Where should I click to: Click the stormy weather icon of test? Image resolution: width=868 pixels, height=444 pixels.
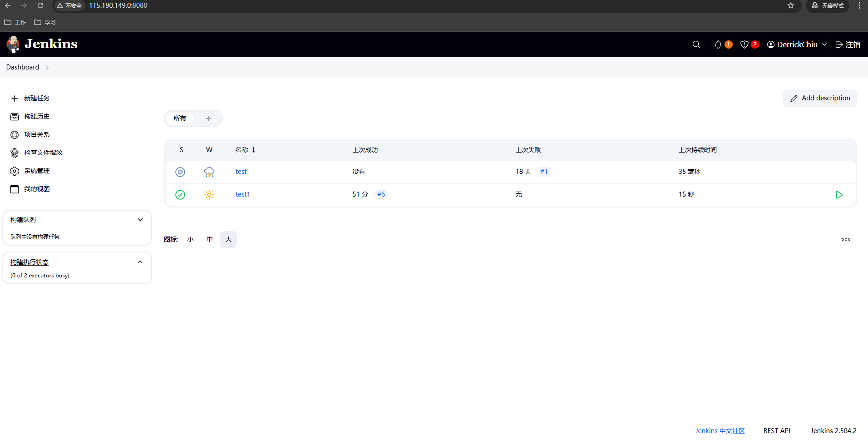tap(209, 172)
